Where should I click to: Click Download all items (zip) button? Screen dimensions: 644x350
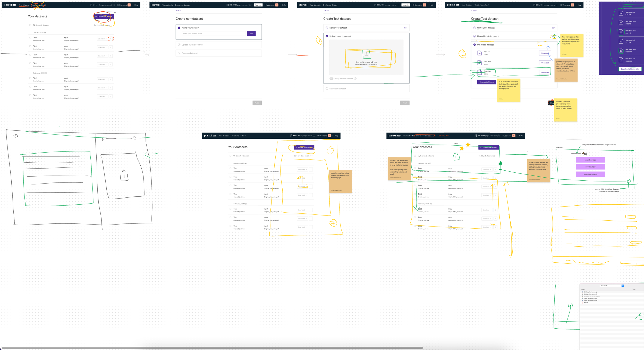(630, 69)
